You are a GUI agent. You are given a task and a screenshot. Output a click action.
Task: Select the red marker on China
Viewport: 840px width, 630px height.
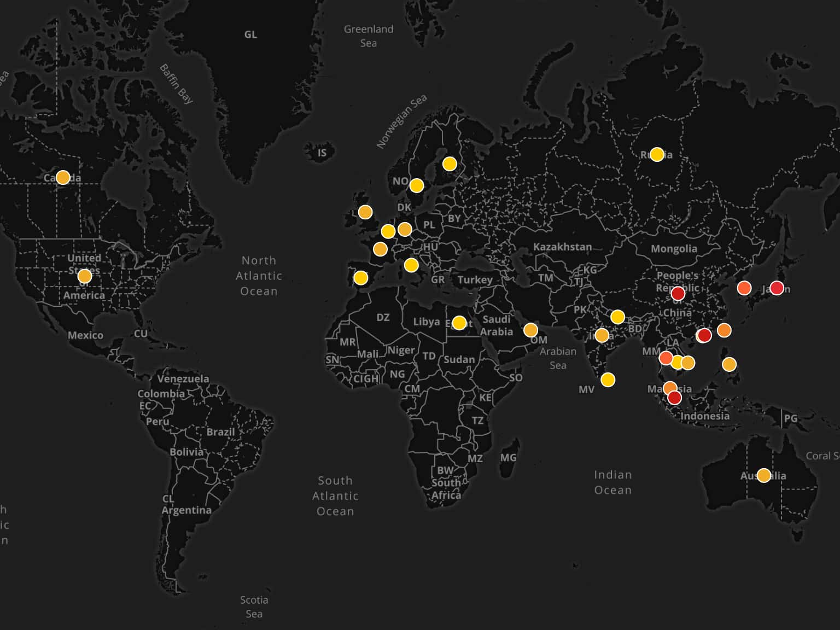tap(678, 293)
